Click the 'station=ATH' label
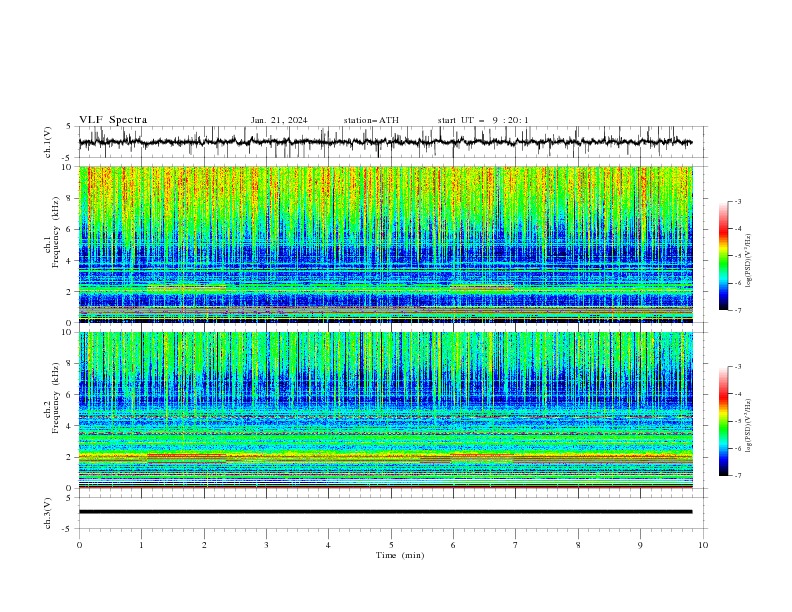This screenshot has height=612, width=792. click(371, 120)
